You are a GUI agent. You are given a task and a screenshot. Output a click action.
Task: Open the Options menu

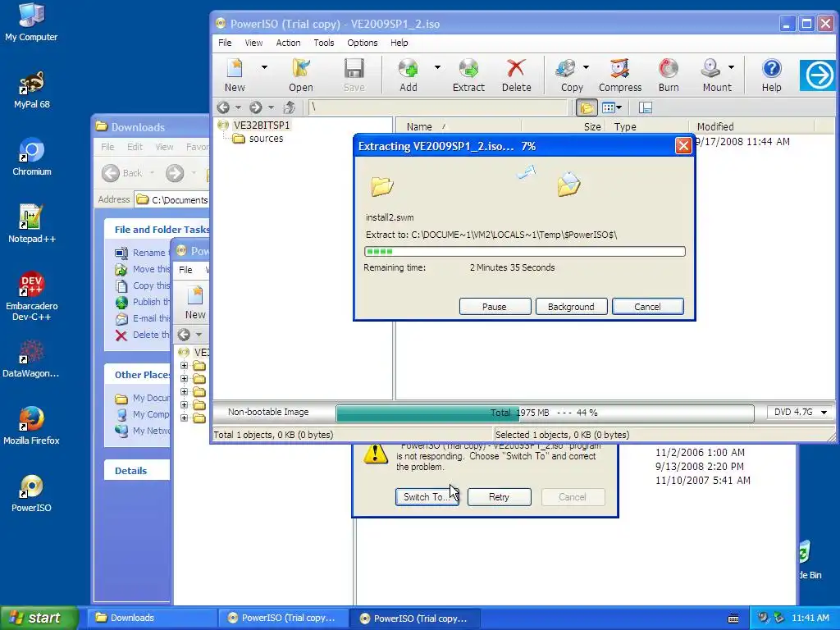click(x=362, y=43)
